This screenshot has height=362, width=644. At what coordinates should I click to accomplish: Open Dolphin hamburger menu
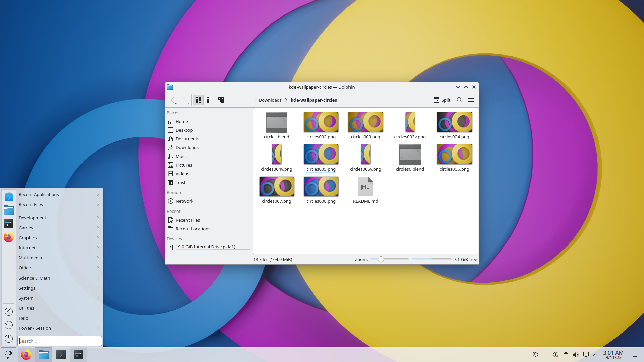pos(471,100)
